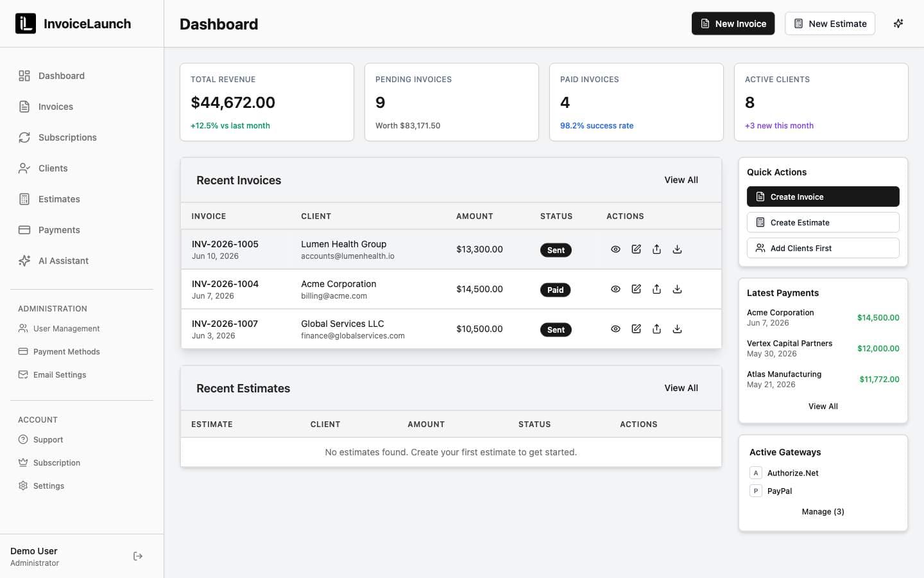Click the Total Revenue $44,672.00 value
Screen dimensions: 924x578
(x=233, y=102)
